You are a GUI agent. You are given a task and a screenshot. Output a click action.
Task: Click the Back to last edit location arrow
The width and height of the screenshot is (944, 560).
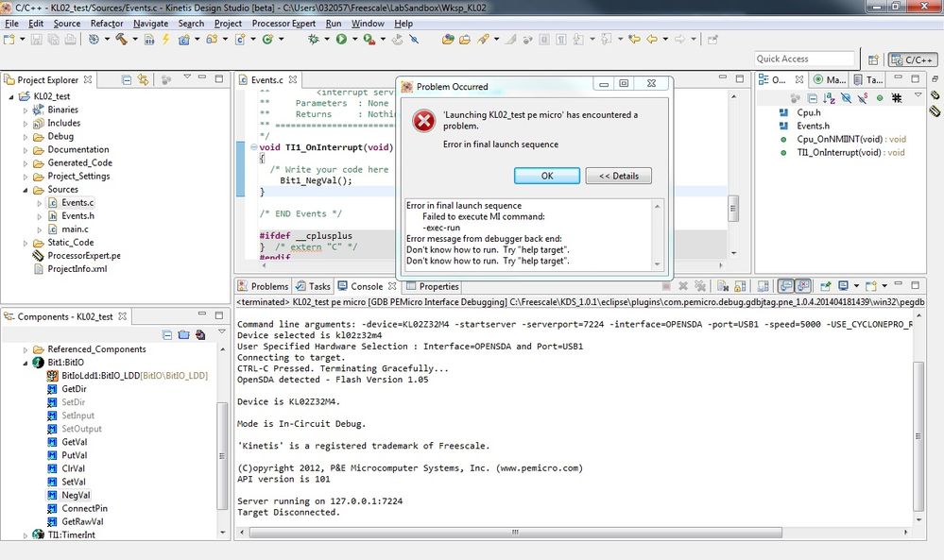click(634, 39)
